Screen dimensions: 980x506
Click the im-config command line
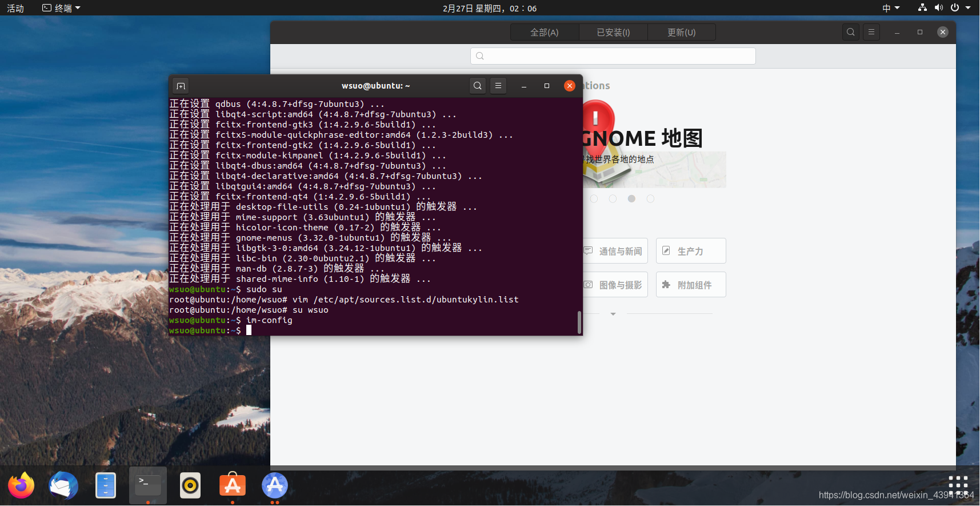coord(231,320)
